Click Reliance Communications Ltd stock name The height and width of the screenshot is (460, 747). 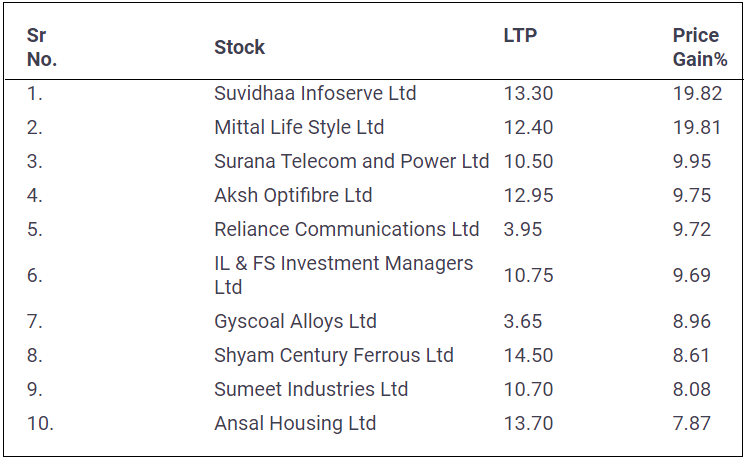(346, 230)
